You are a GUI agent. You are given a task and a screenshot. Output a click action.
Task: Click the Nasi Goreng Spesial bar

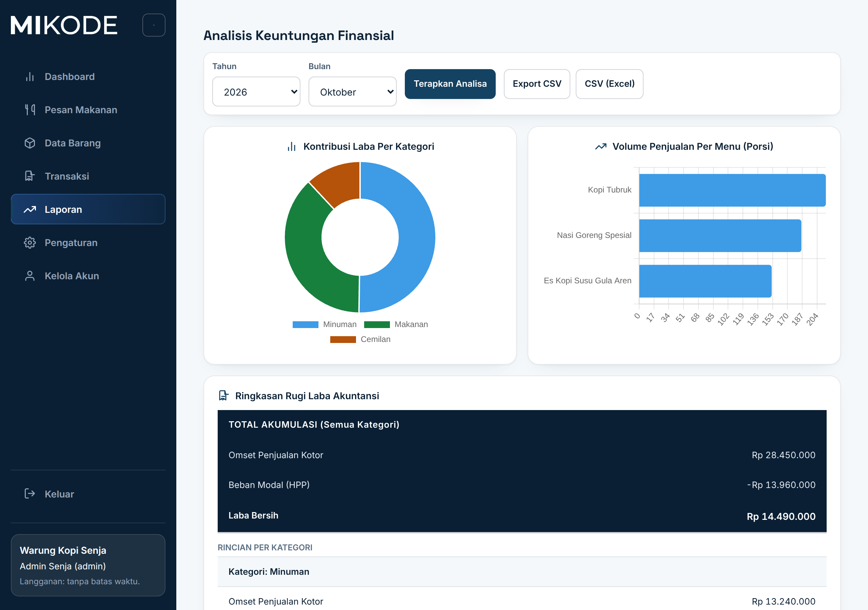tap(720, 236)
